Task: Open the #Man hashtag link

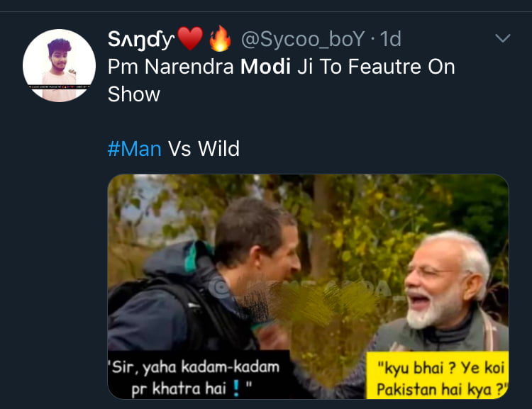Action: 135,149
